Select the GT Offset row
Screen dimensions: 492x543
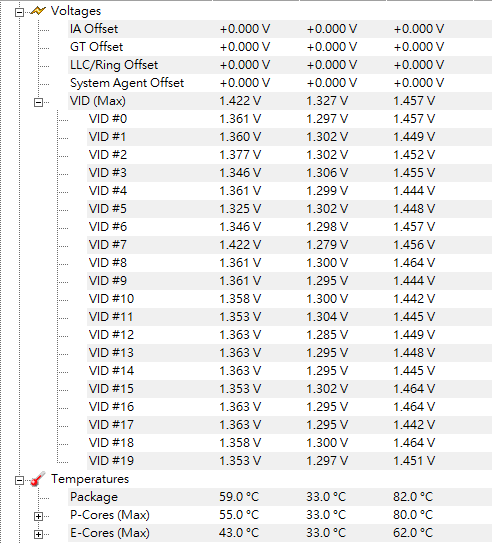(280, 47)
